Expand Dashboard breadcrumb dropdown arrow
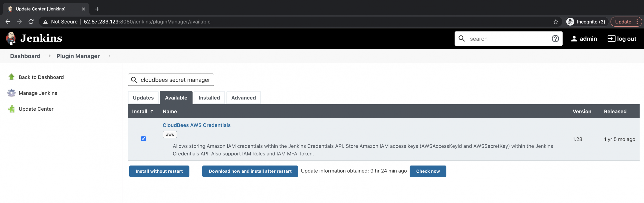Viewport: 644px width, 203px height. coord(50,56)
